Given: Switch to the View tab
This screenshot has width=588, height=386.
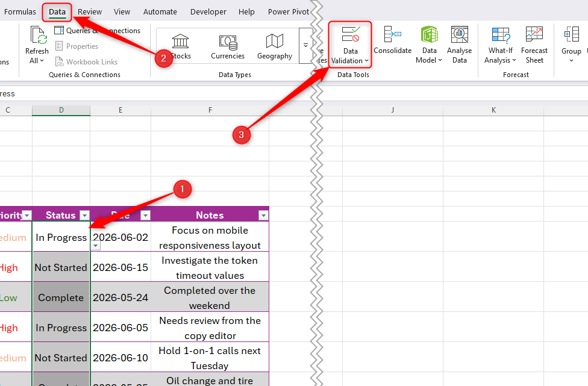Looking at the screenshot, I should click(x=122, y=11).
